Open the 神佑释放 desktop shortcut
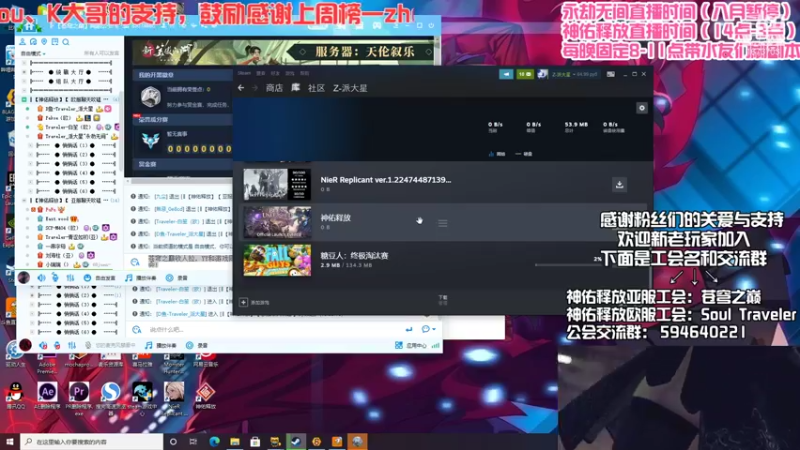800x450 pixels. [x=205, y=396]
